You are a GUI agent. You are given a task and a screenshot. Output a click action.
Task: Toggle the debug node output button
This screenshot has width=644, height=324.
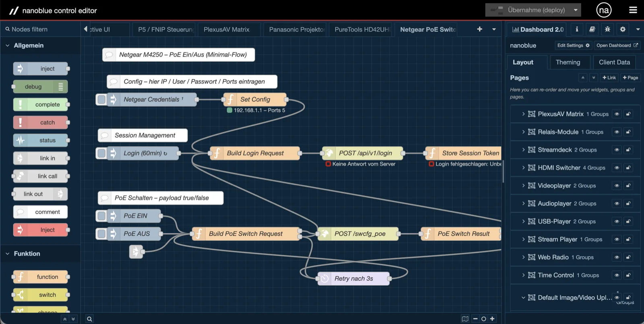tap(61, 86)
